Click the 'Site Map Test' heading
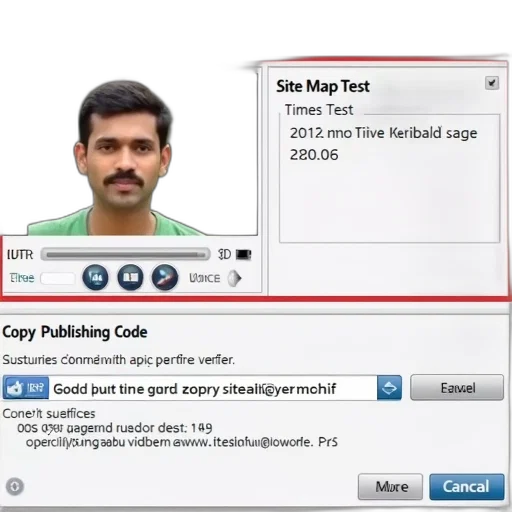512x512 pixels. 323,87
